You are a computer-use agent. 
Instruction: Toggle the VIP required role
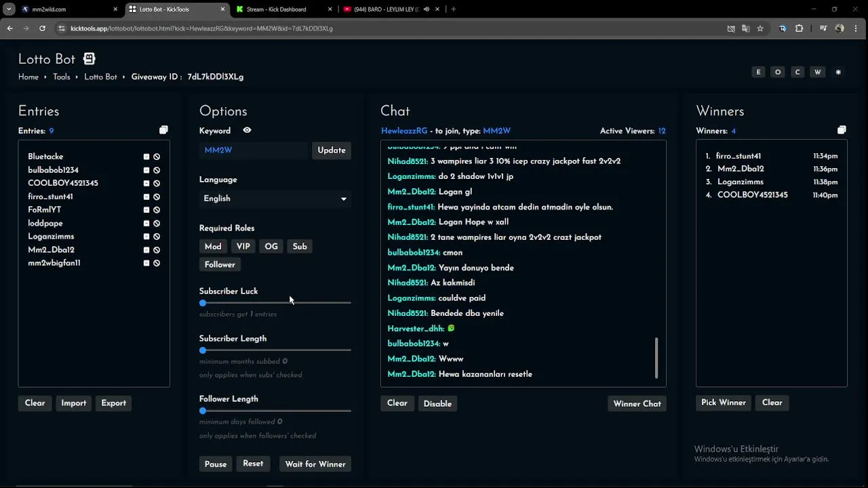pos(243,246)
